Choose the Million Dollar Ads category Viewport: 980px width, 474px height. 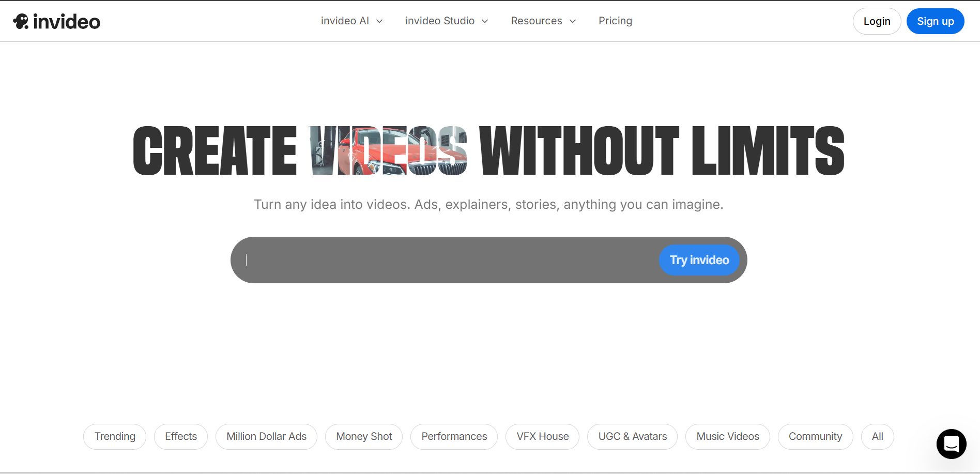266,437
